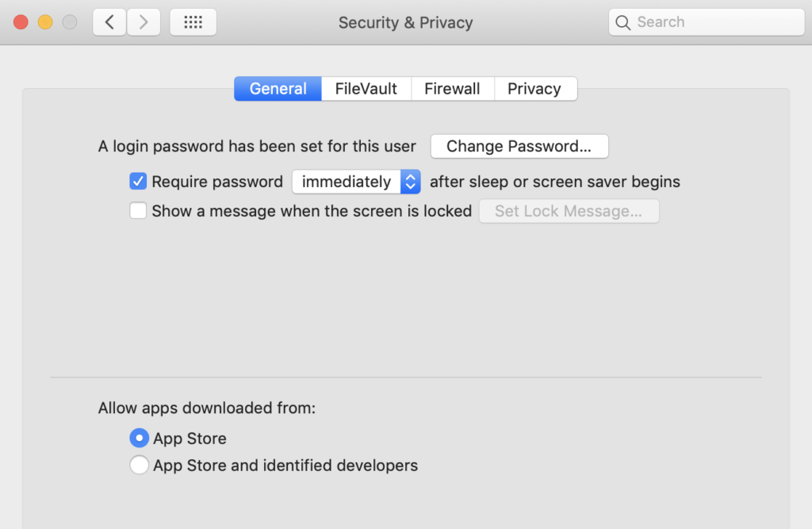Enable Show a message when locked
Viewport: 812px width, 529px height.
coord(138,211)
